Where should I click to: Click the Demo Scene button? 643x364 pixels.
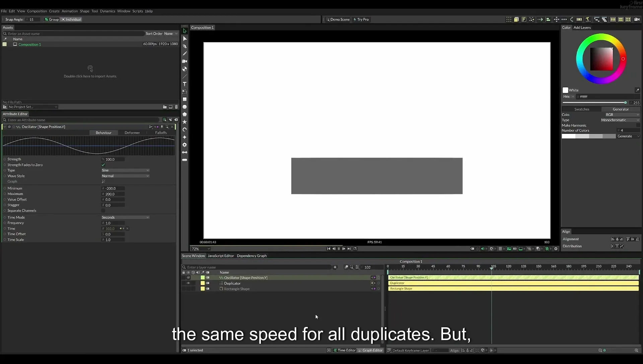pyautogui.click(x=338, y=19)
